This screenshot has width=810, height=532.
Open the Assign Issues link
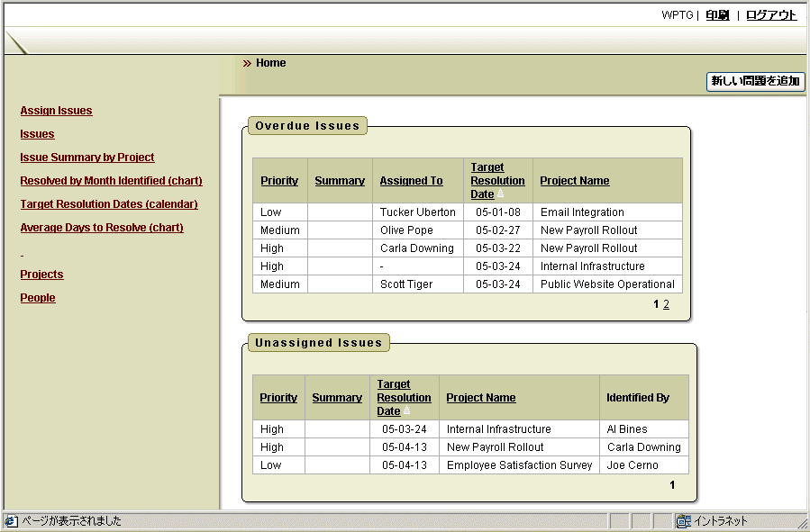click(56, 111)
